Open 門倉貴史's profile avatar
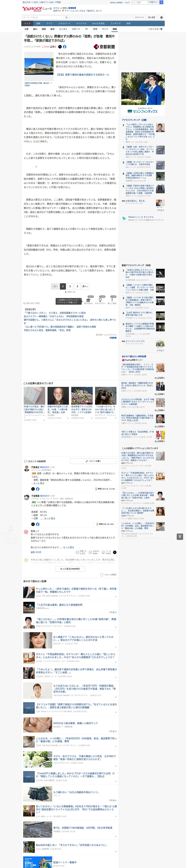The height and width of the screenshot is (868, 186). pyautogui.click(x=26, y=468)
